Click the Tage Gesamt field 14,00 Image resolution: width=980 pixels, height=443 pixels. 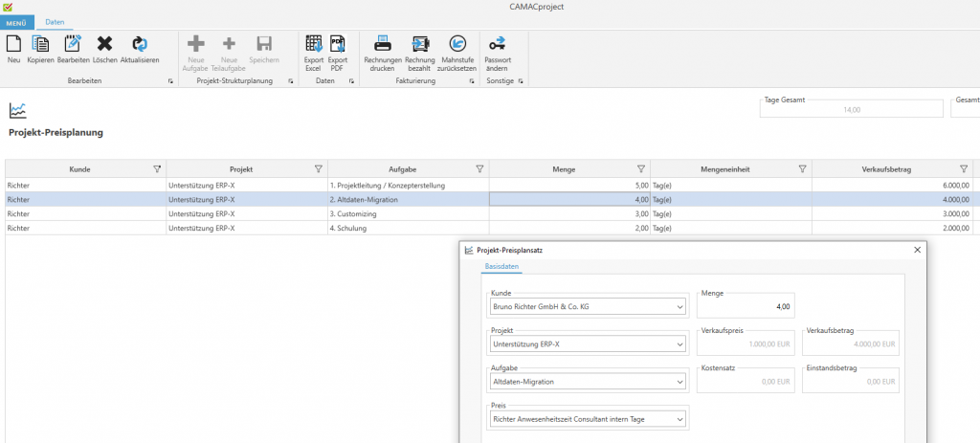click(x=851, y=109)
